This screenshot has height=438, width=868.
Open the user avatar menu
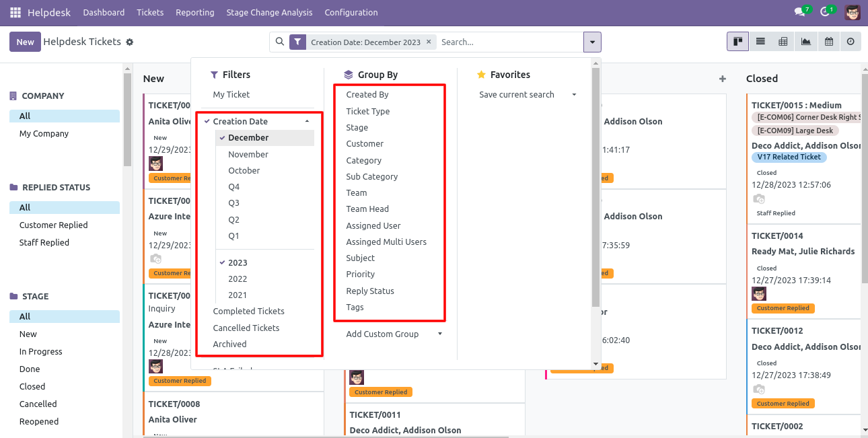tap(853, 12)
